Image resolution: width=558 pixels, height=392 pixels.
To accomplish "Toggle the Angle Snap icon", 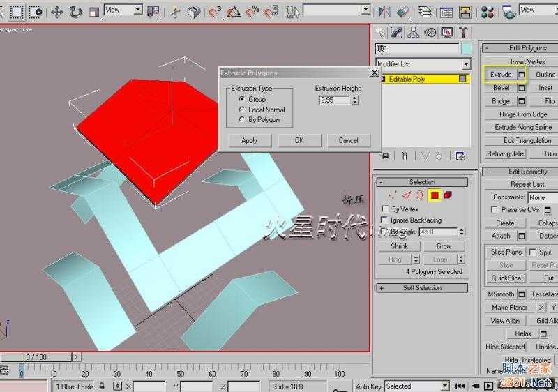I will point(234,13).
